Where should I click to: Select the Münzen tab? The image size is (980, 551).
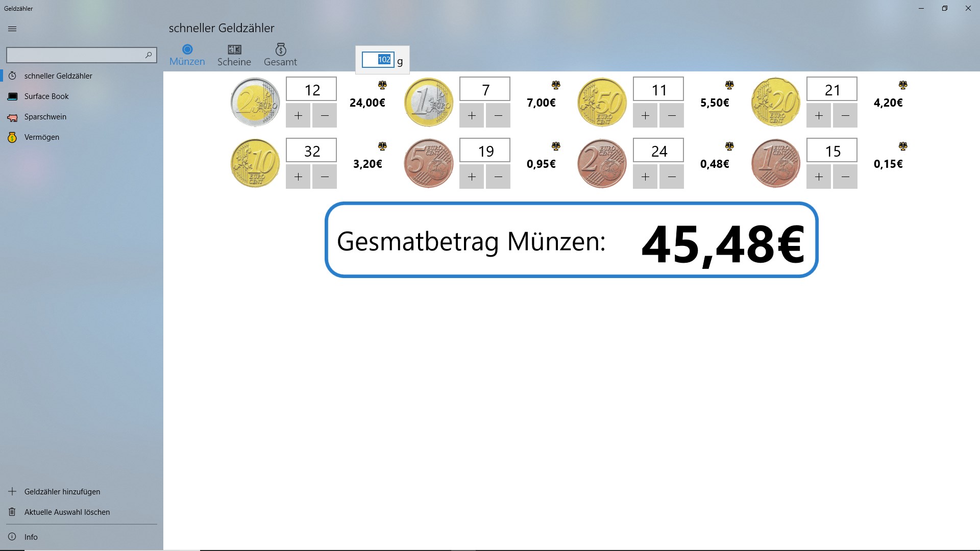(187, 55)
